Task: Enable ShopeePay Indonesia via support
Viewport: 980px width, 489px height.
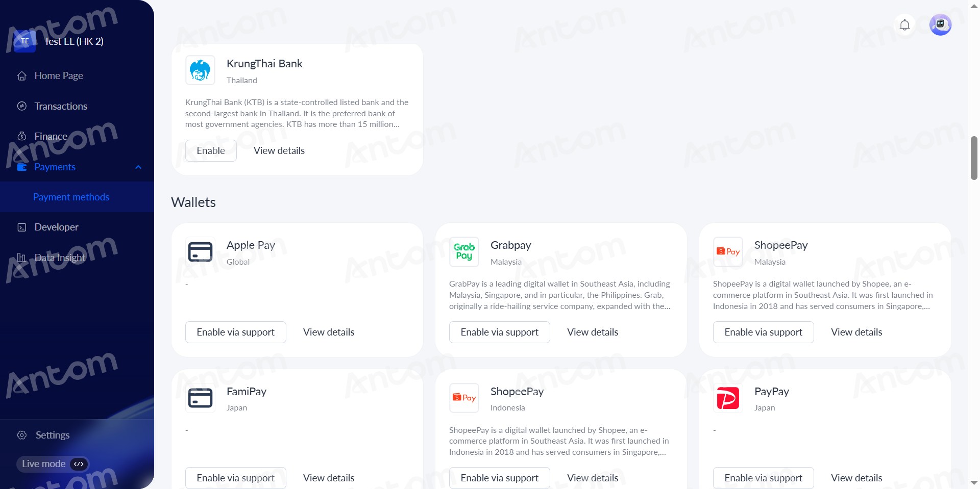Action: click(499, 478)
